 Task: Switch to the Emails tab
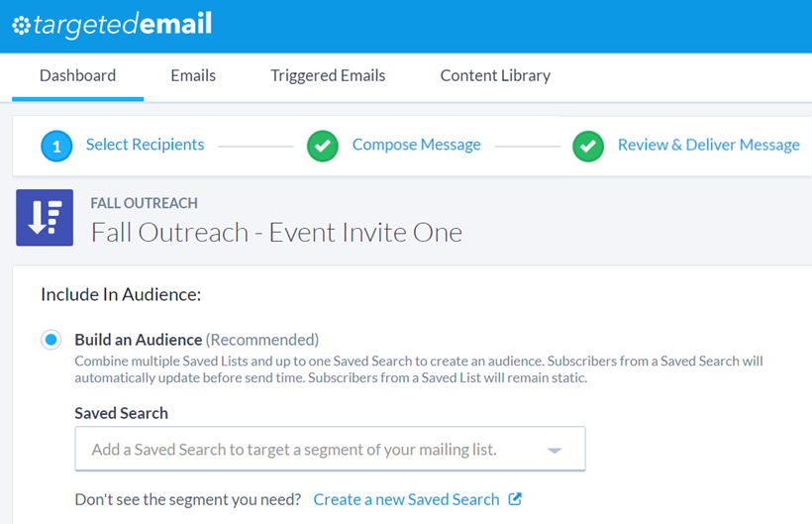click(193, 75)
